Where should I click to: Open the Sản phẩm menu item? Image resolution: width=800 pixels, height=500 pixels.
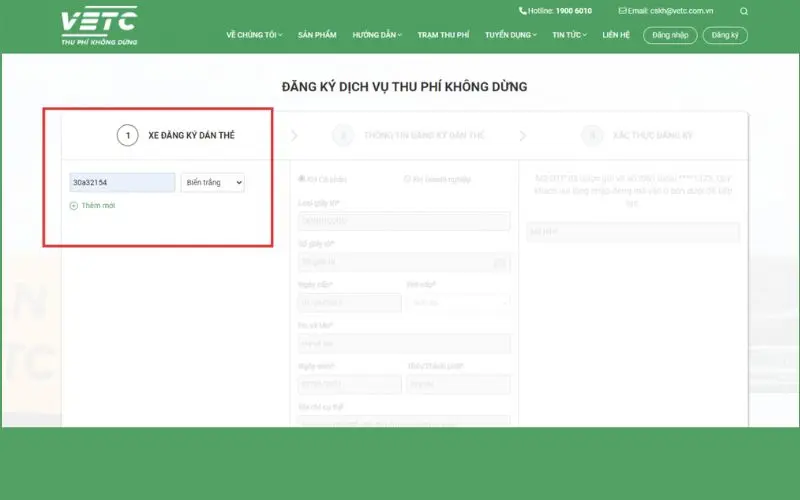click(x=317, y=35)
